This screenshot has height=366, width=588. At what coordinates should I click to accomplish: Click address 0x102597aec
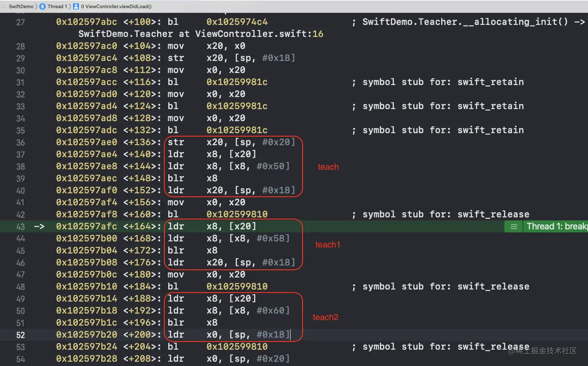[x=87, y=178]
